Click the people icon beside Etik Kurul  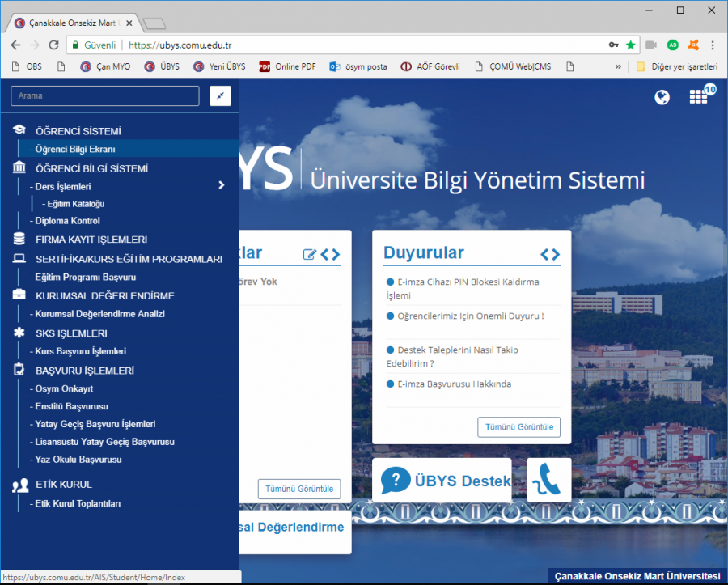pyautogui.click(x=20, y=485)
